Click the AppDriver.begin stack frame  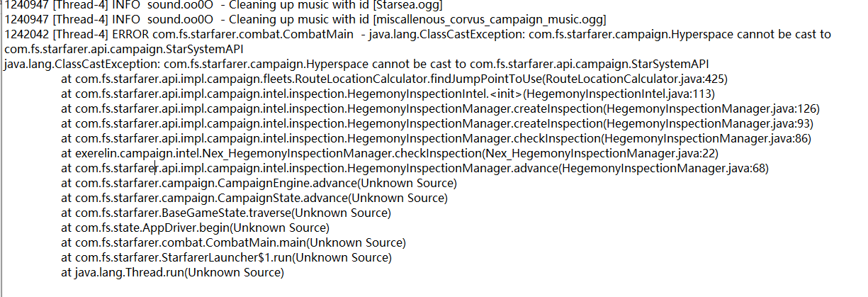[x=195, y=228]
